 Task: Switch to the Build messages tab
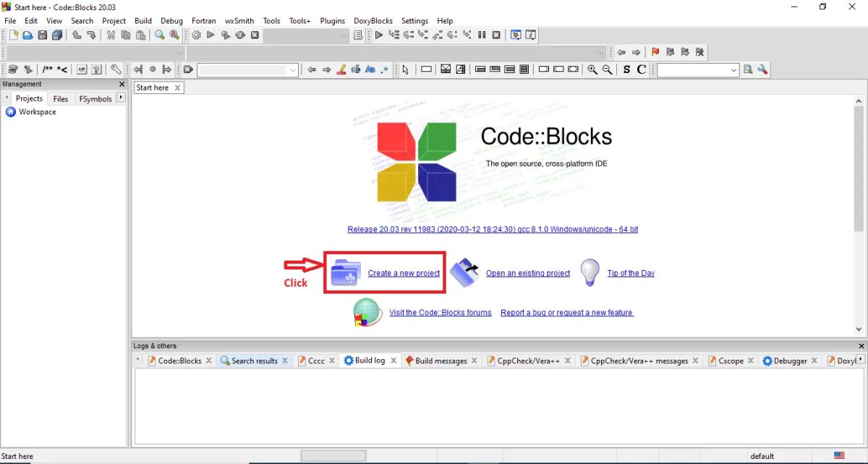click(x=440, y=360)
